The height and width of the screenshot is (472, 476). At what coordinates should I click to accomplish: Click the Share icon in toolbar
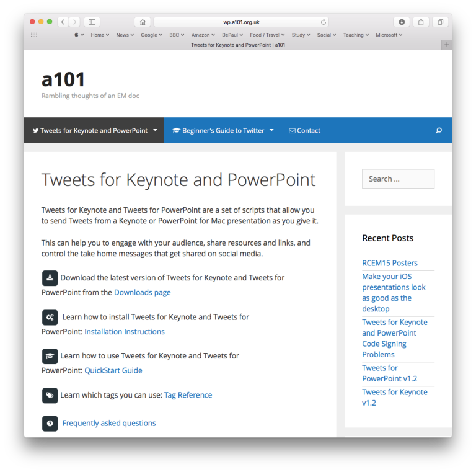click(x=421, y=22)
